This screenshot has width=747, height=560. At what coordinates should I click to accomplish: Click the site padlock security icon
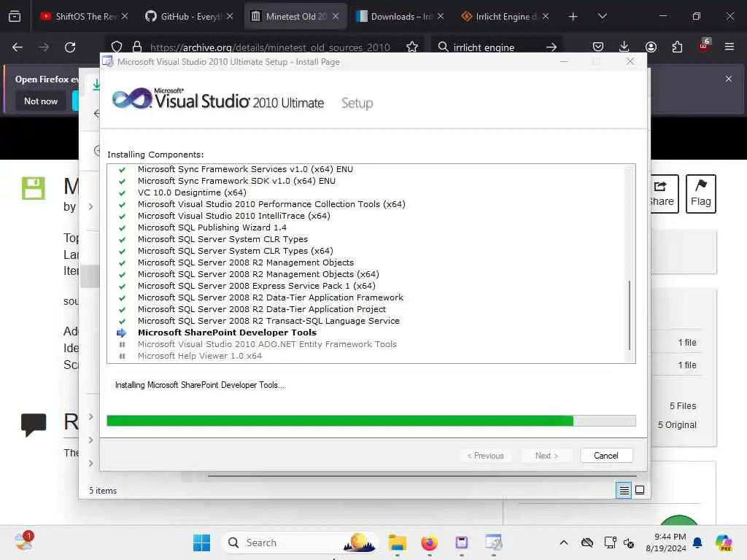137,47
